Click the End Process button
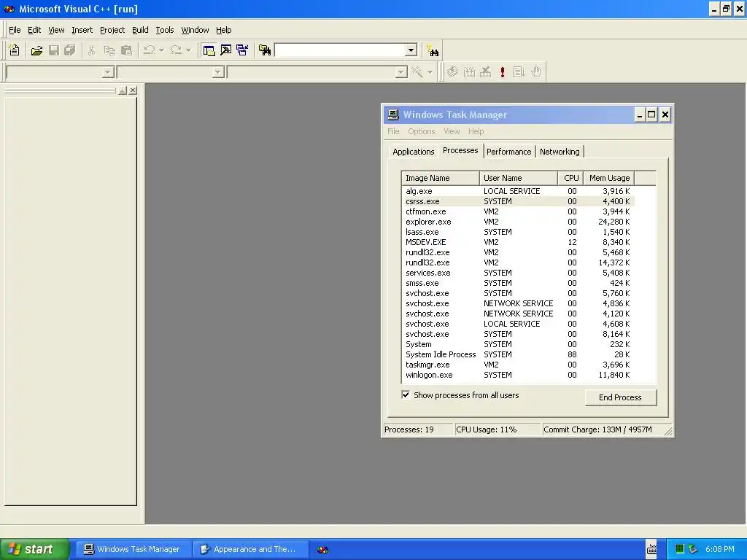 point(620,397)
